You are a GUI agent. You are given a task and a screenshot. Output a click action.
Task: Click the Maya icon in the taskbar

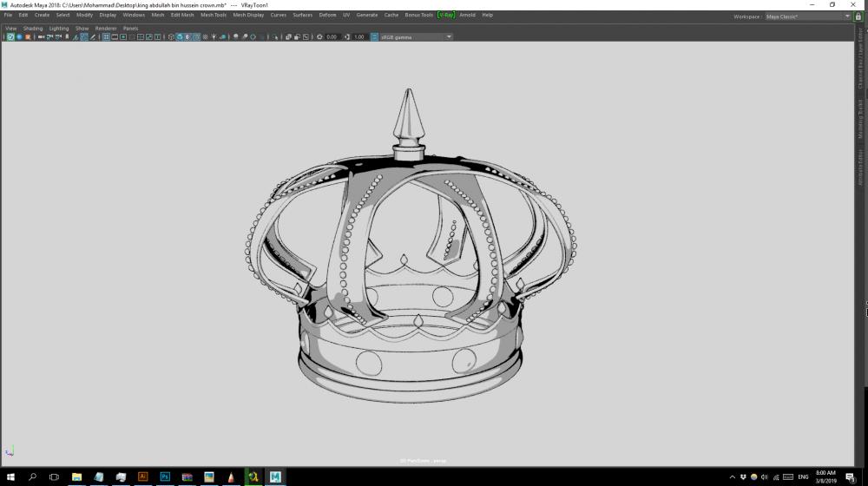point(275,476)
